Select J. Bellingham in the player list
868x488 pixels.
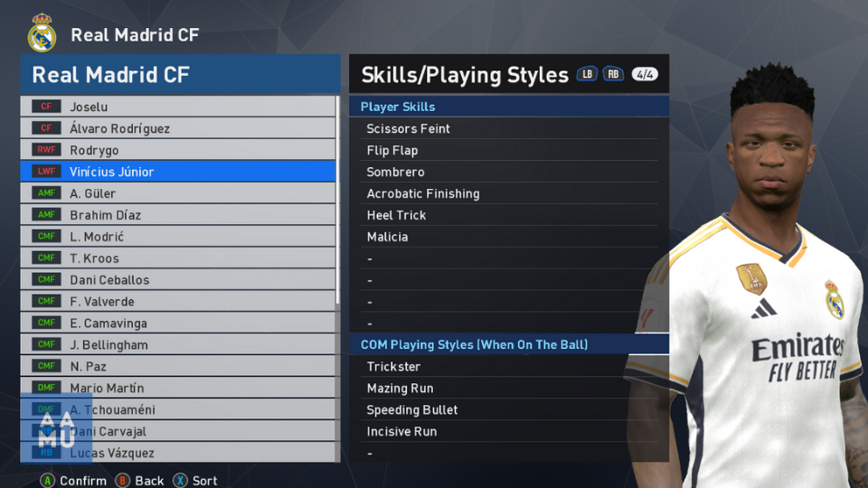178,344
